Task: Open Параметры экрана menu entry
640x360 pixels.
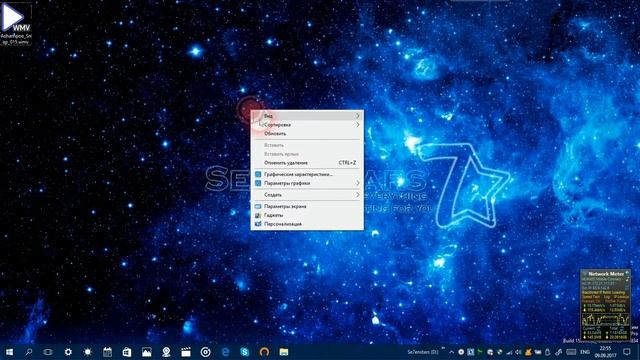Action: click(x=307, y=207)
